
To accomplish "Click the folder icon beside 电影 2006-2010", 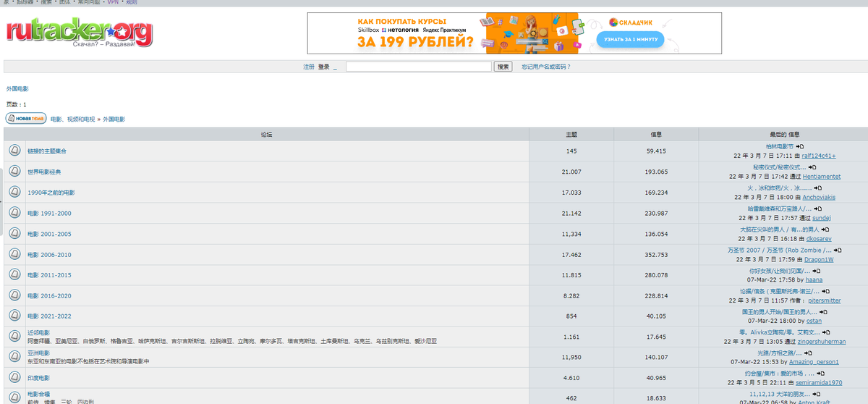I will coord(14,255).
